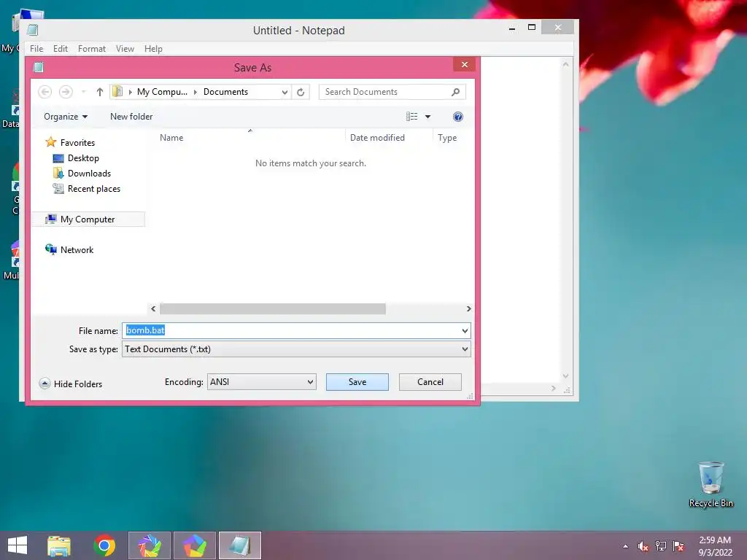Image resolution: width=747 pixels, height=560 pixels.
Task: Open Notepad File menu
Action: point(36,49)
